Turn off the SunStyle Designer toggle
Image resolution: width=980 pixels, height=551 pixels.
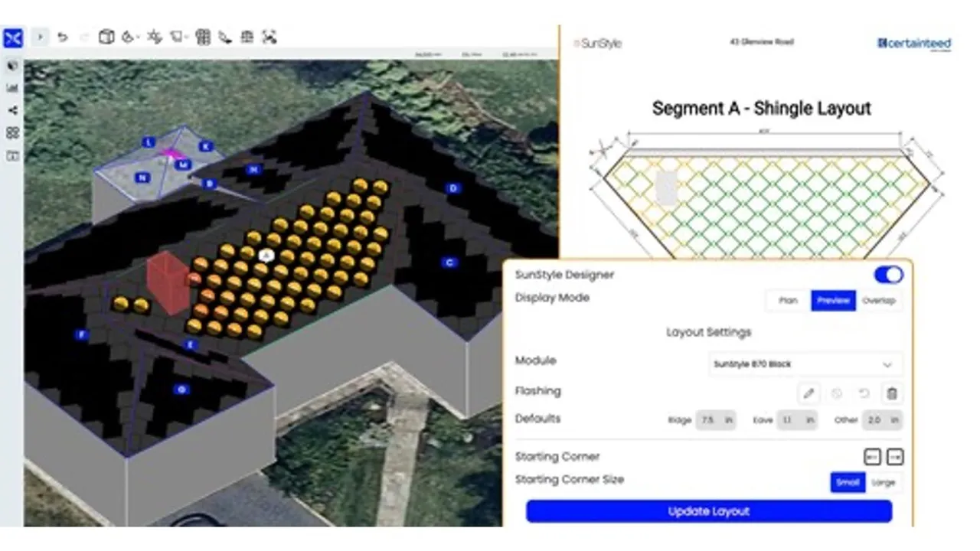(x=888, y=275)
